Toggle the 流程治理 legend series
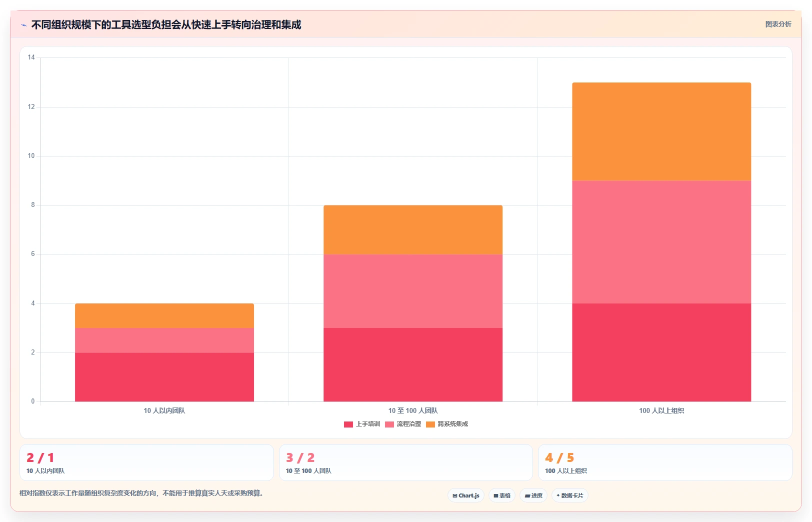Screen dimensions: 812x522 tap(403, 424)
